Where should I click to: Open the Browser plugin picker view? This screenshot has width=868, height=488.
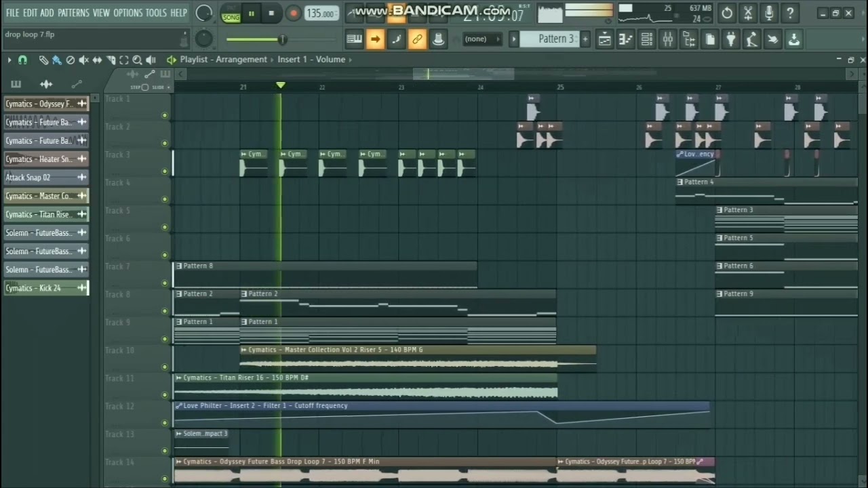[x=689, y=39]
